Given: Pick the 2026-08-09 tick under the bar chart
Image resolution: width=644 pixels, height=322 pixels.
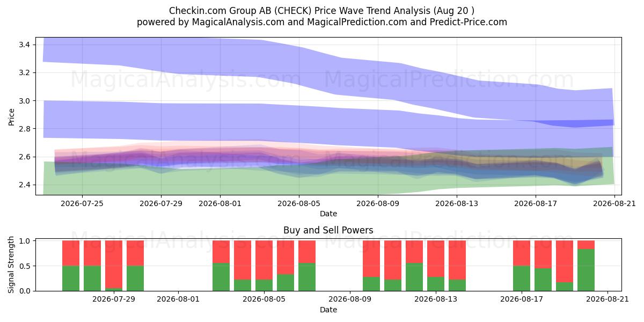Looking at the screenshot, I should pyautogui.click(x=350, y=299).
